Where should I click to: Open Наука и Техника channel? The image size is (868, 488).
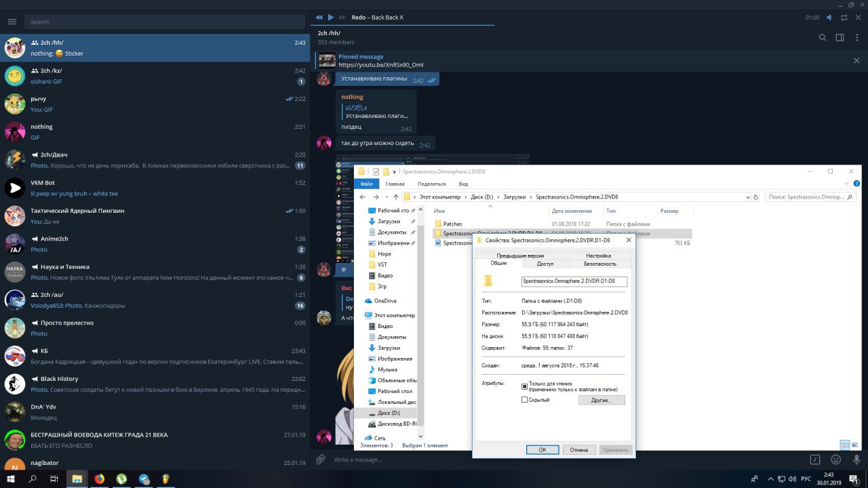coord(155,272)
